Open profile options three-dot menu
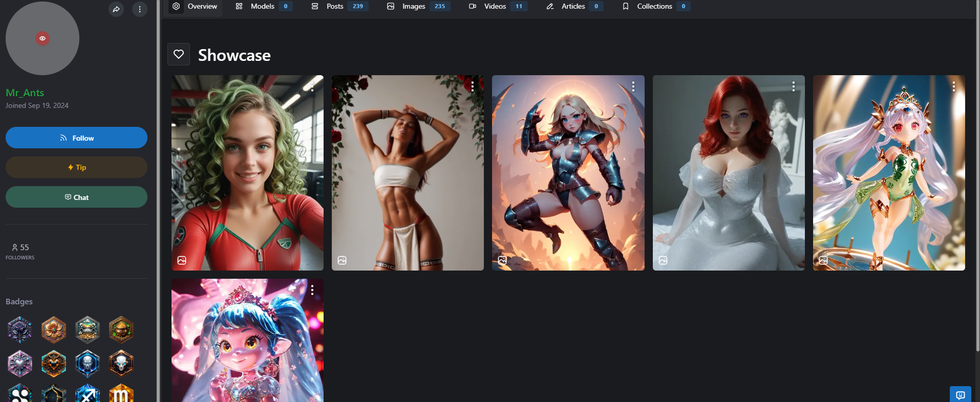The image size is (980, 402). [140, 9]
